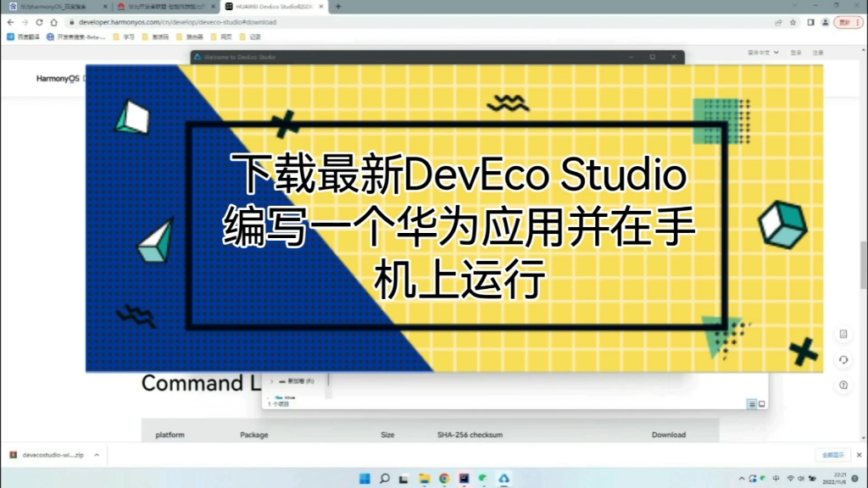The image size is (868, 488).
Task: Close the downloads bar
Action: coord(859,455)
